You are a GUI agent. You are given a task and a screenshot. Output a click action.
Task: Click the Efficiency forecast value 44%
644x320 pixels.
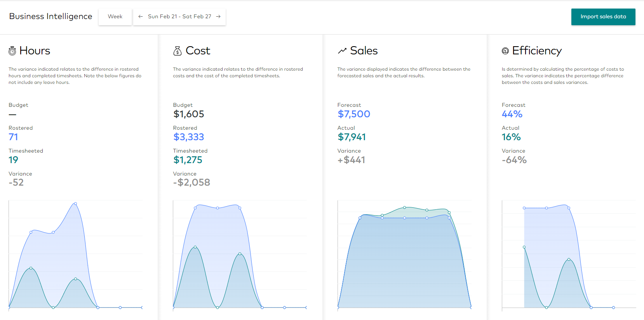coord(512,114)
